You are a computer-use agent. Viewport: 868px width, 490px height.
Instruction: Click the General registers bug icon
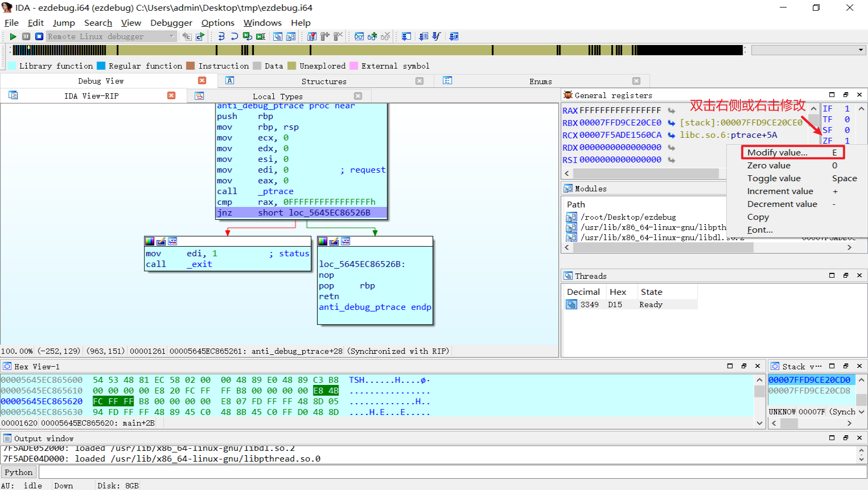coord(568,95)
